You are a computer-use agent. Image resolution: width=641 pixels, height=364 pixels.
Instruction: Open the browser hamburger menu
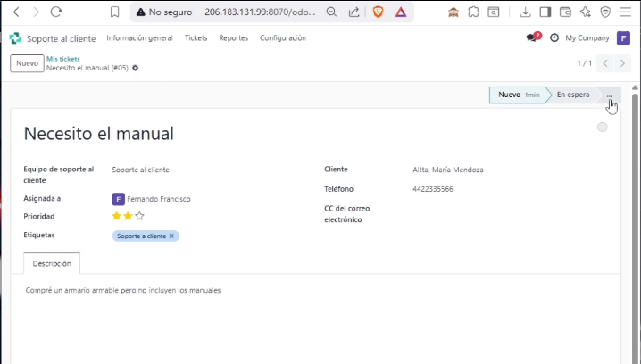click(x=626, y=12)
